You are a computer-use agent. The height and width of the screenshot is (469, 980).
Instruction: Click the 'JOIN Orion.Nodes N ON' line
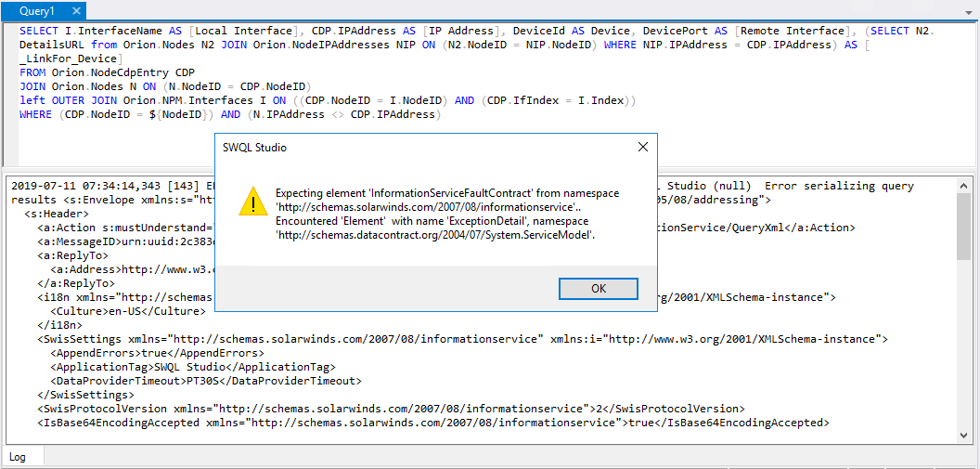165,86
